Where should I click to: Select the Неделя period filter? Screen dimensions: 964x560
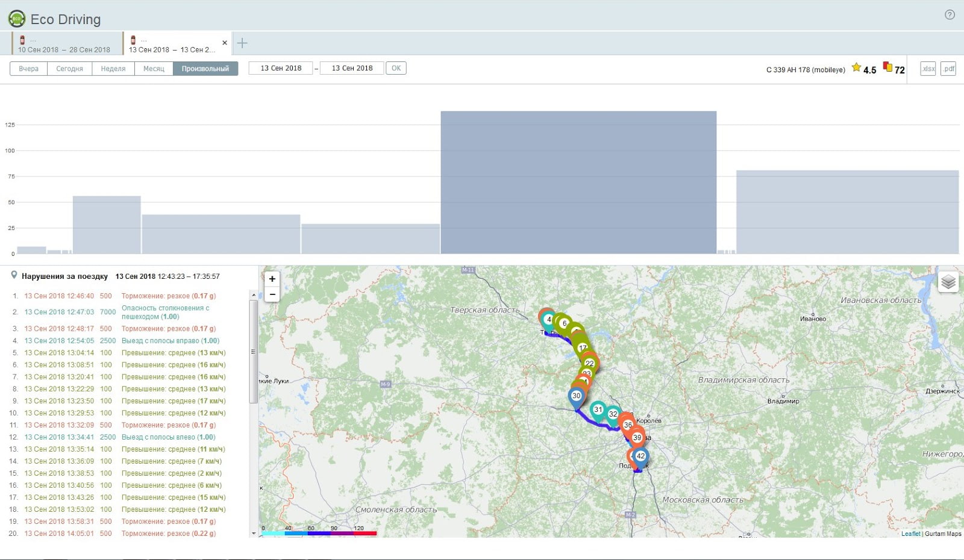click(x=113, y=69)
